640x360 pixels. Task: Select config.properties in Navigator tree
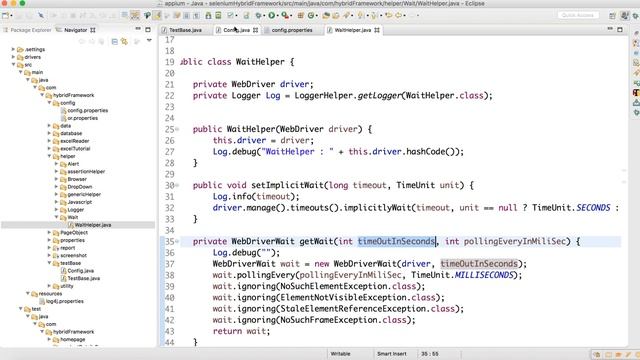coord(84,110)
